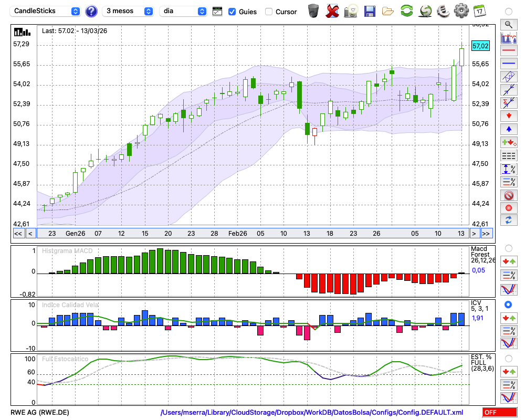Click the euro currency icon
This screenshot has height=420, width=525.
tap(443, 10)
